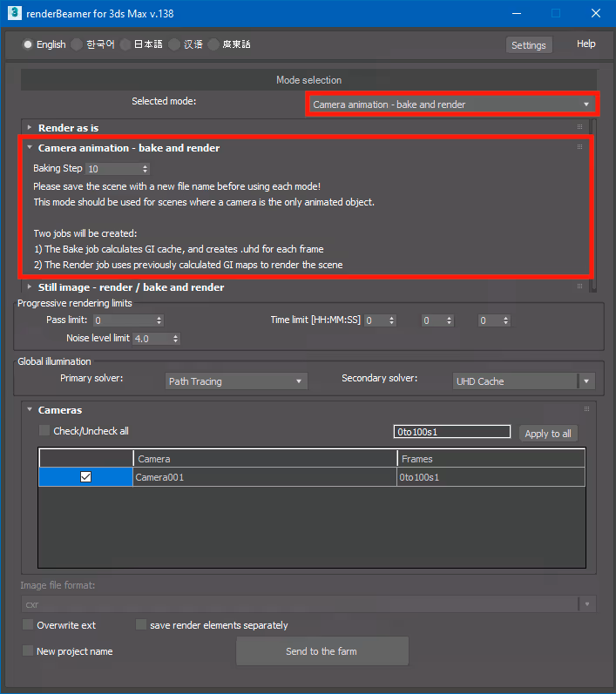Click the Baking Step value field
The image size is (616, 694).
coord(113,169)
